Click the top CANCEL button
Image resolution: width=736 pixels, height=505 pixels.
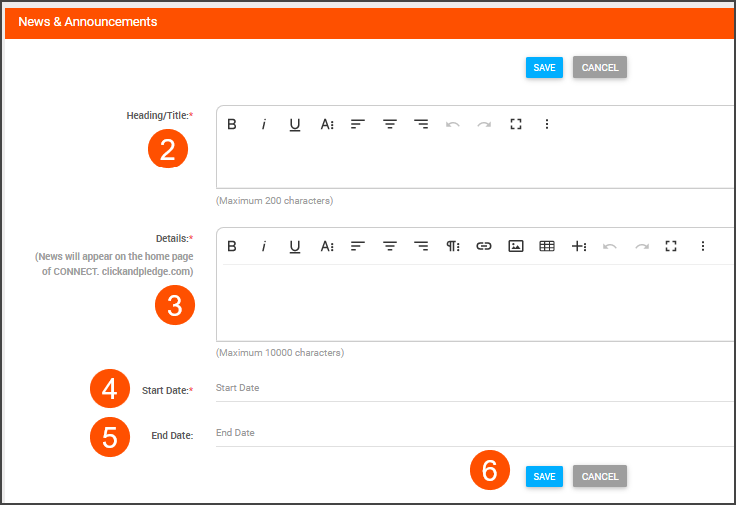click(600, 68)
